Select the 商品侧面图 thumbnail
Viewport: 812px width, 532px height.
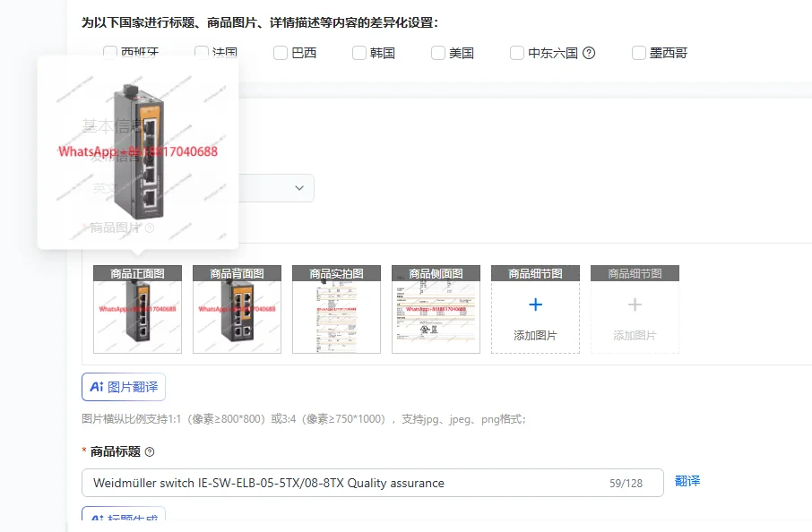pos(436,310)
